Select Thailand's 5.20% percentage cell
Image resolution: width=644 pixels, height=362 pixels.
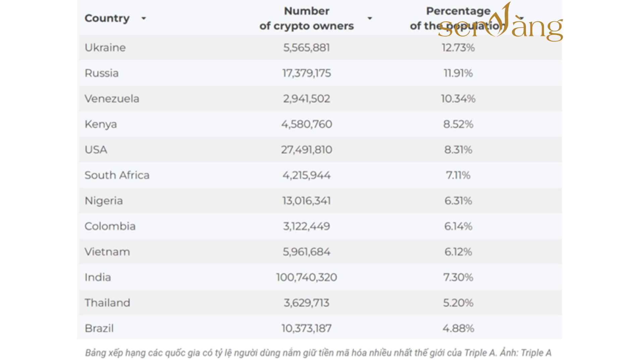point(458,303)
